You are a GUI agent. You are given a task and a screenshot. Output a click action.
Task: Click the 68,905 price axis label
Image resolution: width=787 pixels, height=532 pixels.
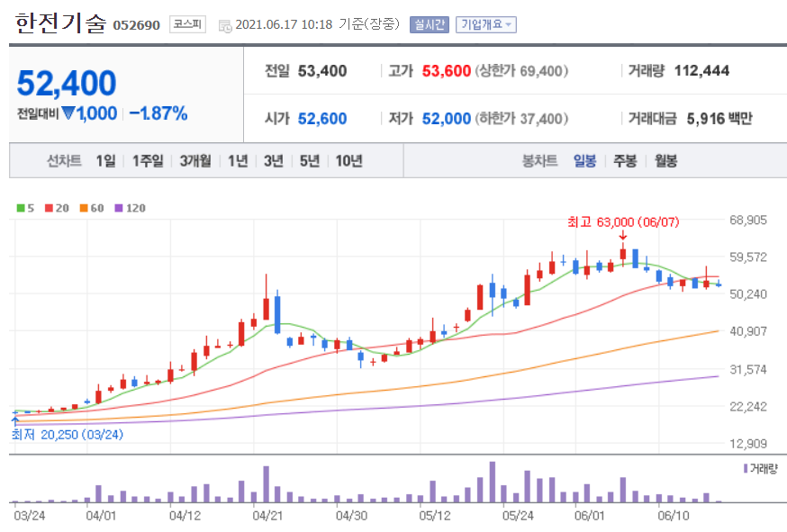748,220
